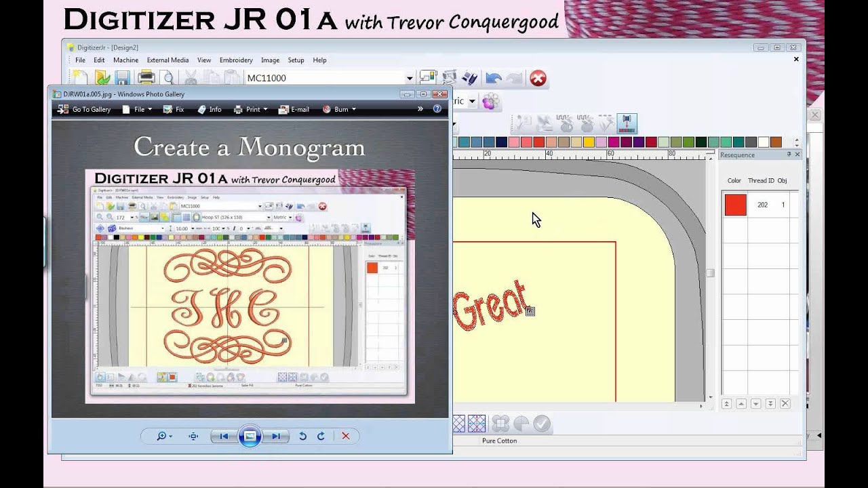Click the greyed Redo arrow

pyautogui.click(x=514, y=79)
